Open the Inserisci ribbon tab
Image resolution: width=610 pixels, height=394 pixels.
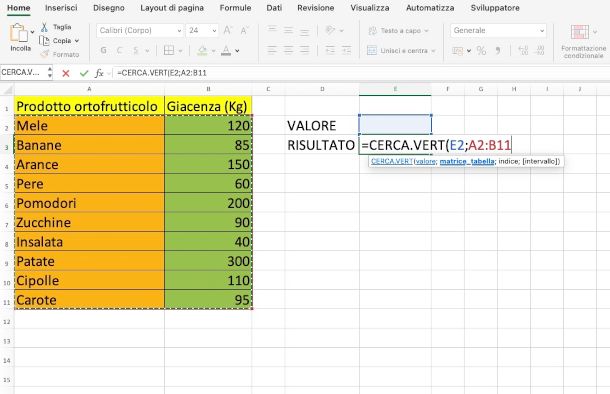(x=61, y=8)
